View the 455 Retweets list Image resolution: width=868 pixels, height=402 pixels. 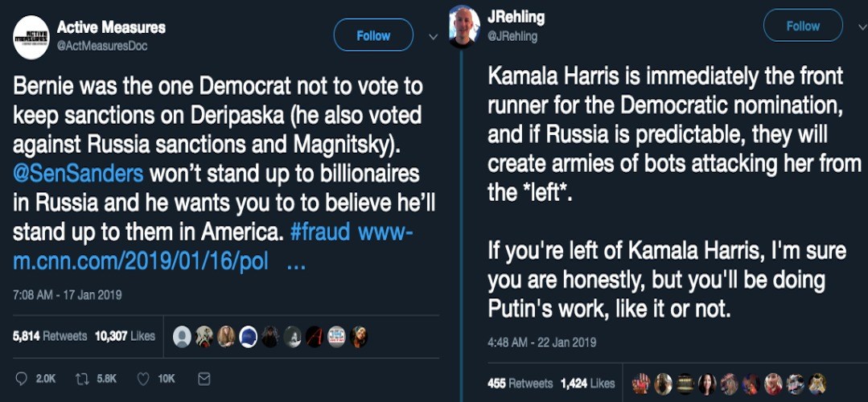click(520, 384)
